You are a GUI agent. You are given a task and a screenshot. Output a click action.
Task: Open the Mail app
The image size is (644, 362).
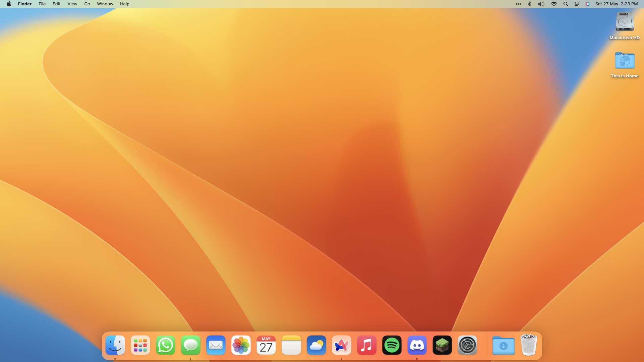tap(216, 345)
